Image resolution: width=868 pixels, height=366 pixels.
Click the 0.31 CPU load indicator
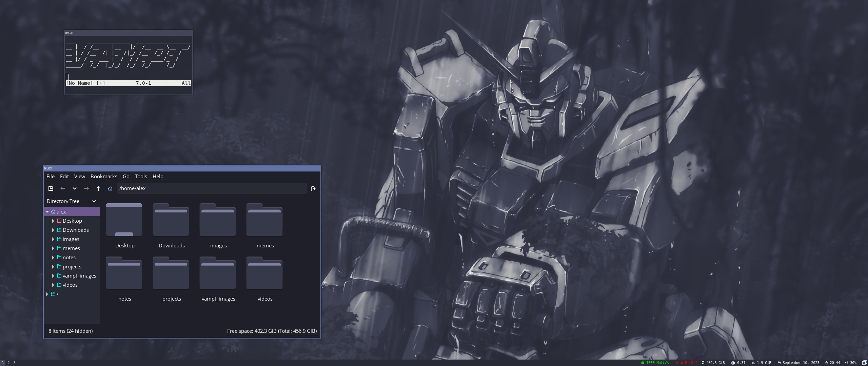[x=738, y=363]
